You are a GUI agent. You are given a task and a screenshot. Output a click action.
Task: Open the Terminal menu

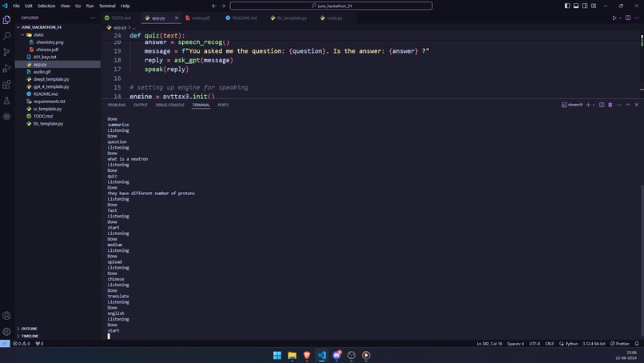coord(107,6)
